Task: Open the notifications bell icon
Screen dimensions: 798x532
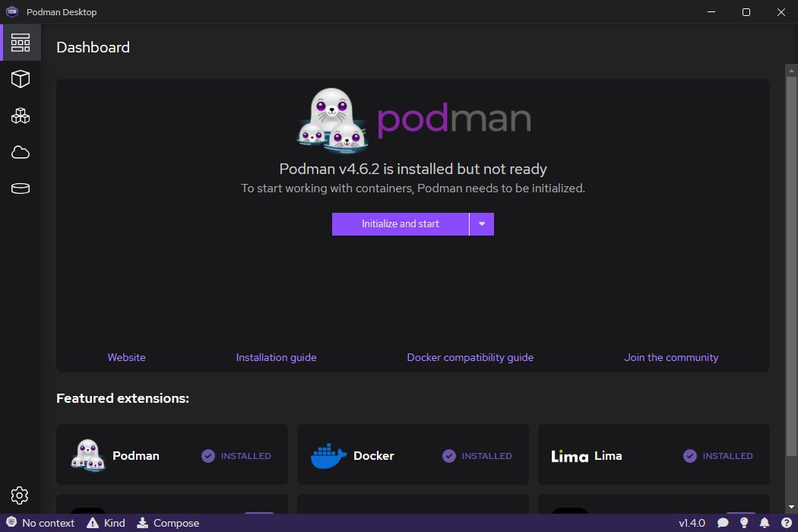Action: pos(765,523)
